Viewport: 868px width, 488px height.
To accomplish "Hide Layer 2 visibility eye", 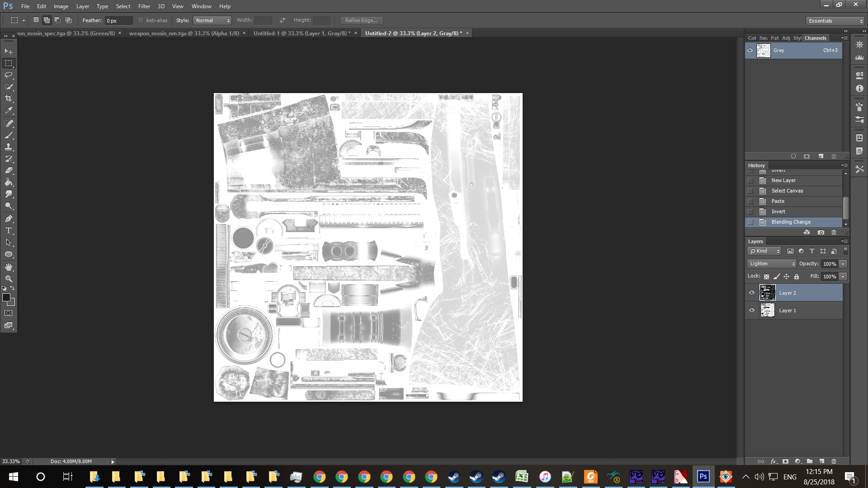I will click(x=752, y=293).
